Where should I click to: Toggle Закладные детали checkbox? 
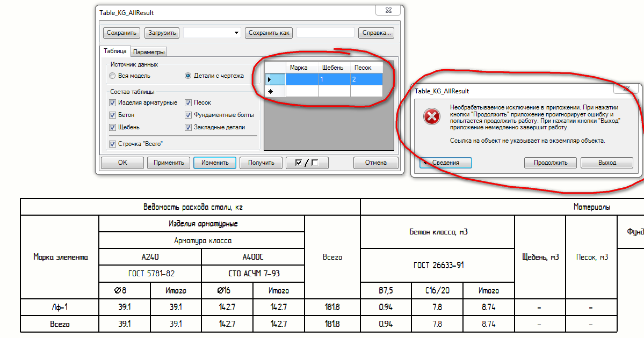tap(188, 127)
